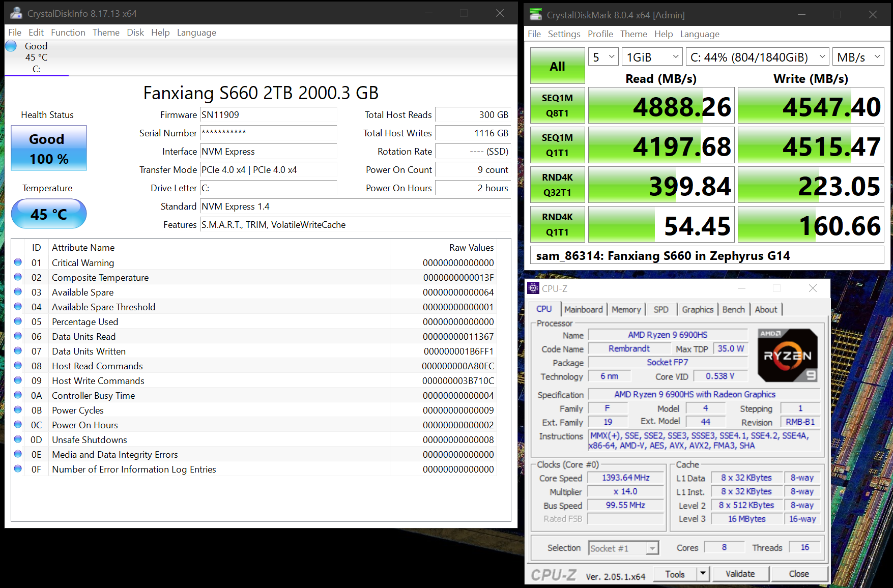Click the Firmware field SN11909

(x=268, y=115)
